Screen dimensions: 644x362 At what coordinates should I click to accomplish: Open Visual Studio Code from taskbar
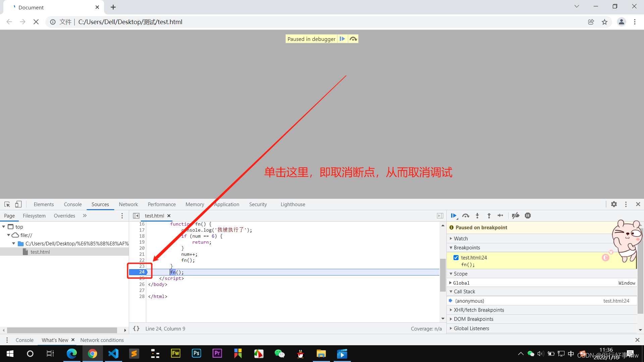(x=113, y=354)
